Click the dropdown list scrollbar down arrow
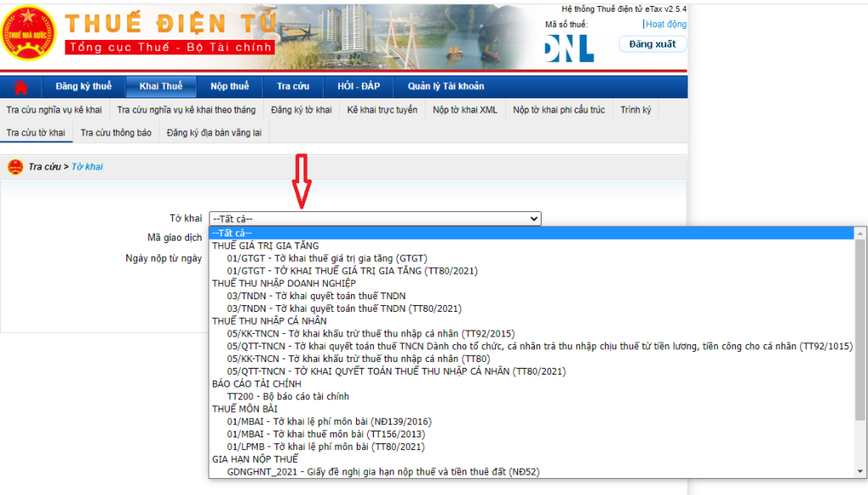Image resolution: width=868 pixels, height=495 pixels. (x=860, y=472)
